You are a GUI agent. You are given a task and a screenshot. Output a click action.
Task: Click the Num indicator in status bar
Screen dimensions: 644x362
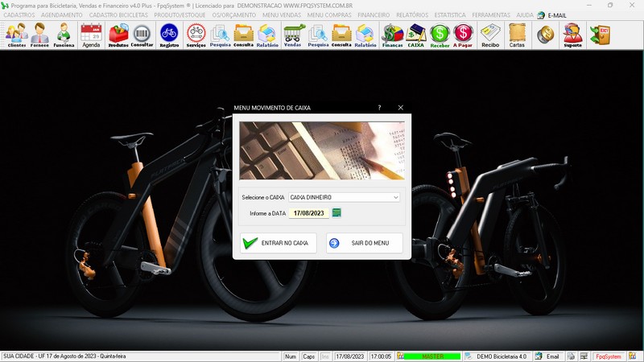coord(291,356)
